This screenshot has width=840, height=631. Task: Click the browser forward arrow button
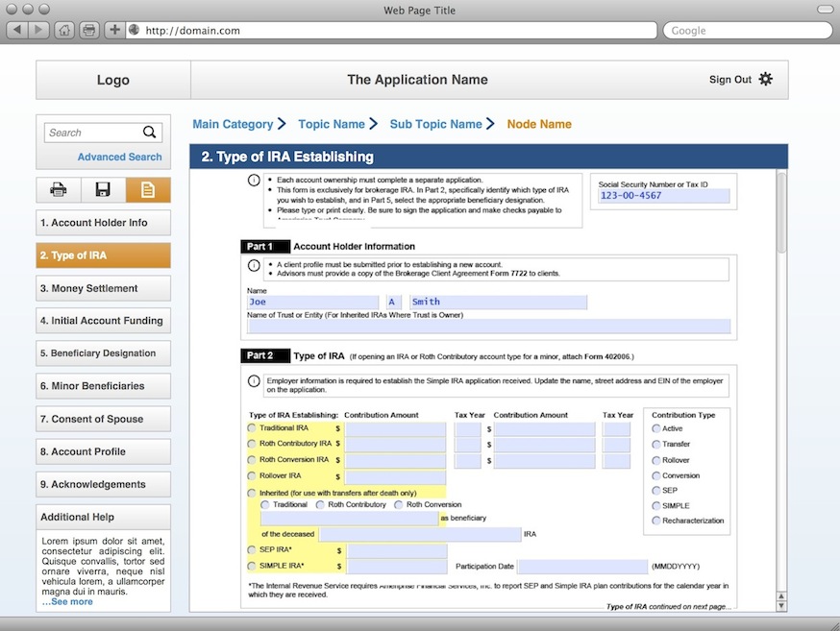pos(38,30)
